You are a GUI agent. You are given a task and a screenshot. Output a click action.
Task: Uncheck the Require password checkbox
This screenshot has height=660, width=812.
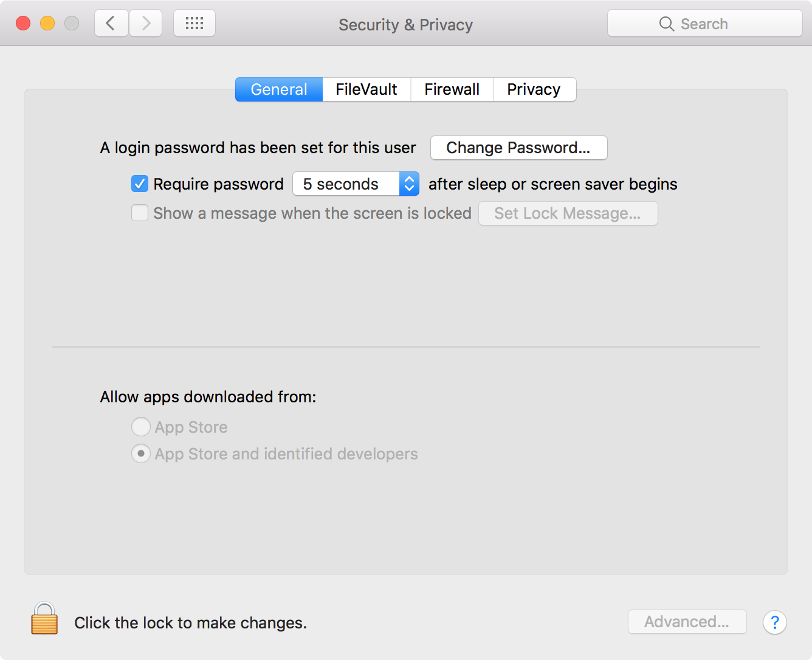(x=140, y=184)
